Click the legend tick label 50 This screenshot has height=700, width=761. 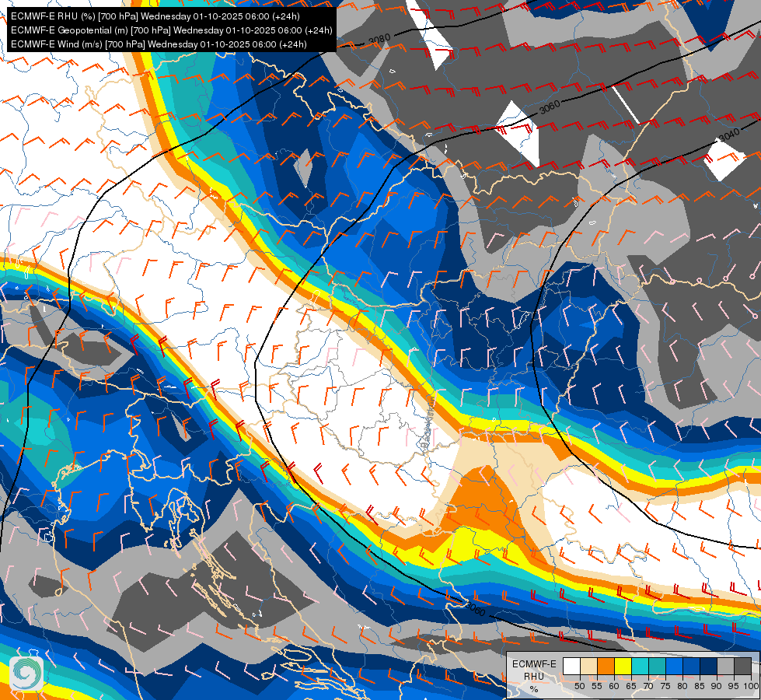pyautogui.click(x=579, y=686)
